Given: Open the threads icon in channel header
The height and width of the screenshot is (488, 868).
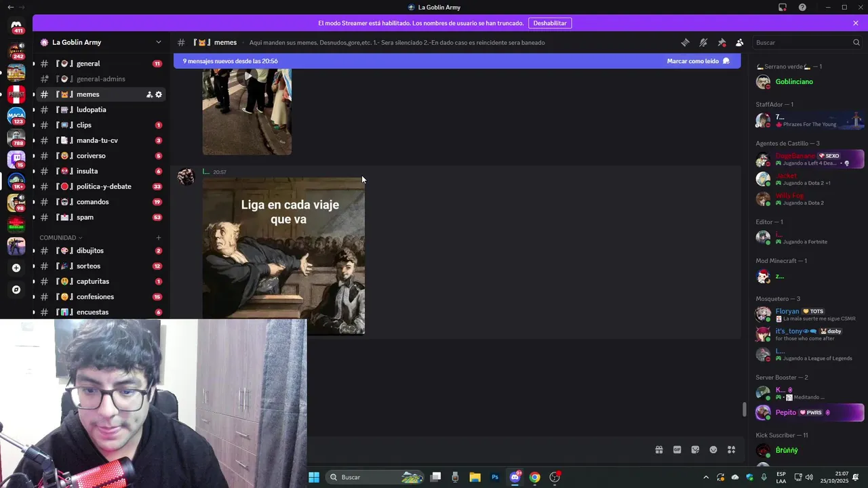Looking at the screenshot, I should pos(685,42).
